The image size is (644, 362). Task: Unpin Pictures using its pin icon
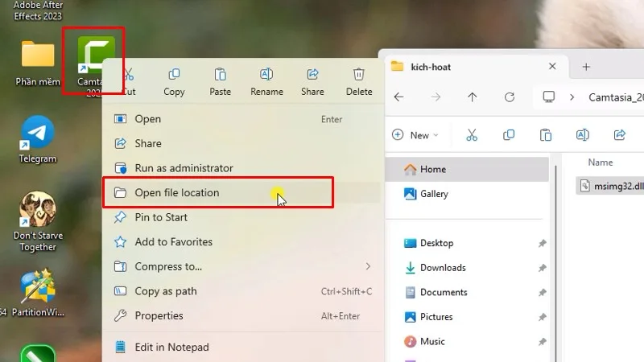pos(542,317)
